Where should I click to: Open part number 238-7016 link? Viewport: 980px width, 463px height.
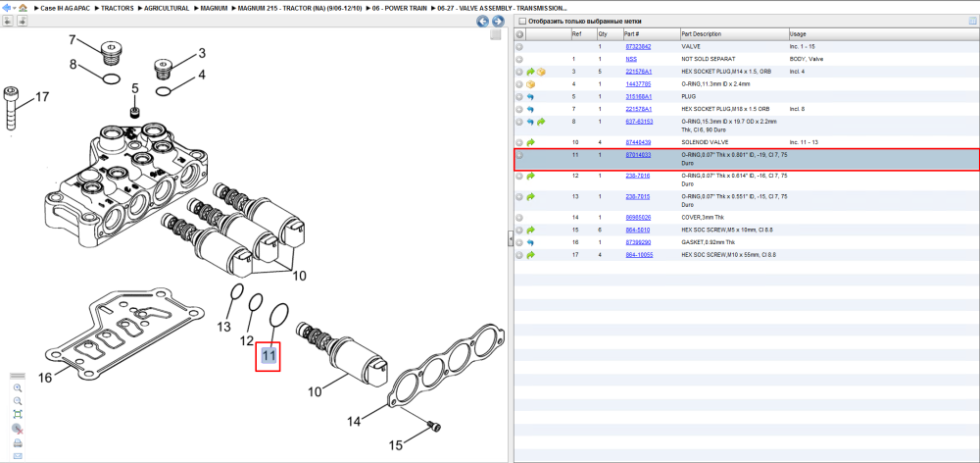(x=638, y=176)
